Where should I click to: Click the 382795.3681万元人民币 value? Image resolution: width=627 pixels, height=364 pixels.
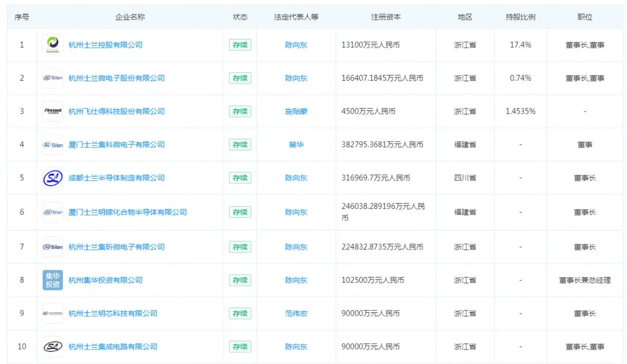[382, 145]
